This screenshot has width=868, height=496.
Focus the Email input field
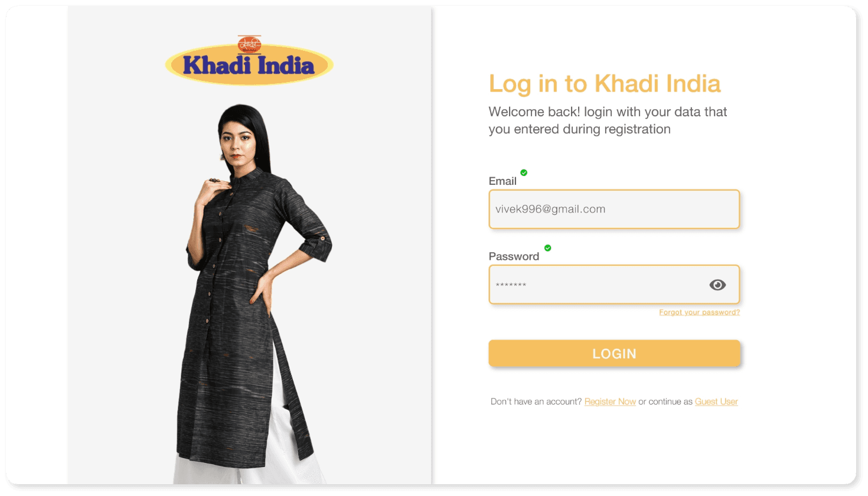(x=614, y=209)
